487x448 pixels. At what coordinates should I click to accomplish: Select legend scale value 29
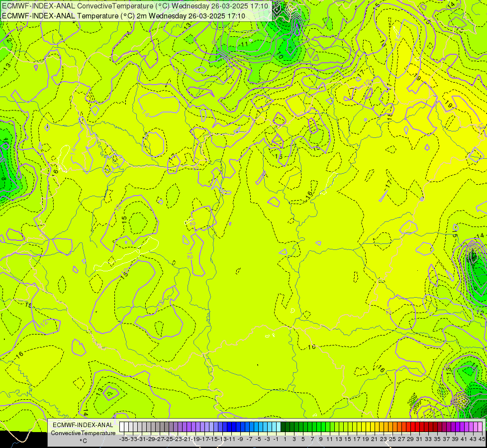pos(410,439)
